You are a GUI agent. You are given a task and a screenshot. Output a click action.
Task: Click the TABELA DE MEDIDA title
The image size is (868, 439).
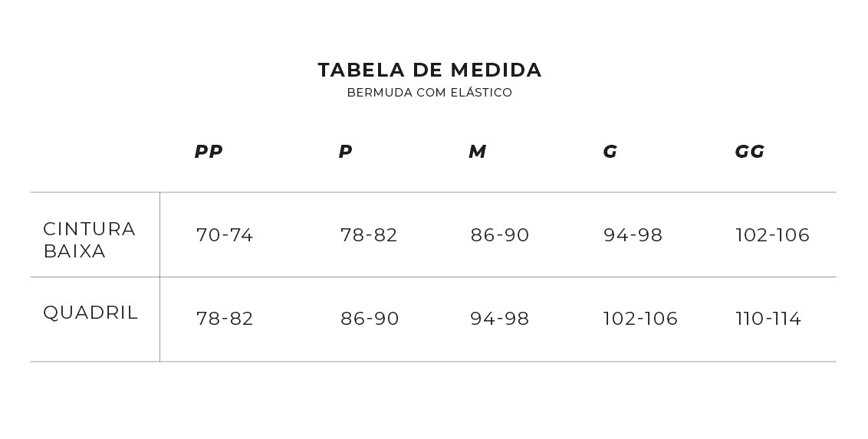(429, 70)
